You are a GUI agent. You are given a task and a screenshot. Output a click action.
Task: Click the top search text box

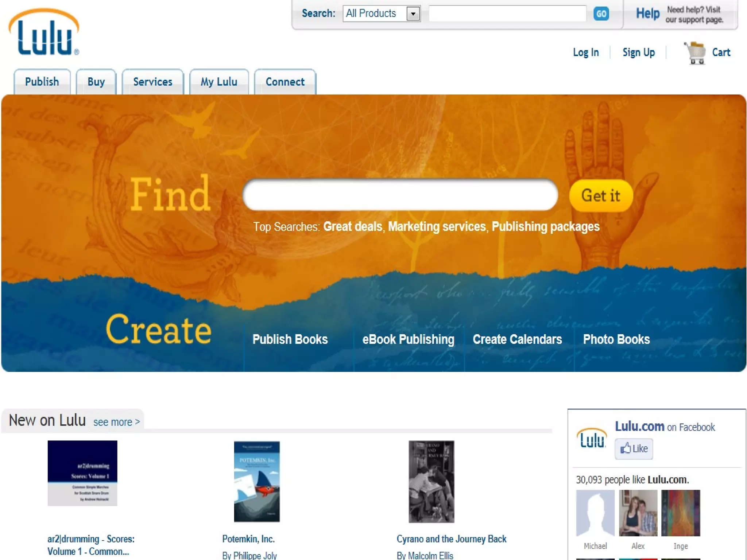click(x=507, y=14)
